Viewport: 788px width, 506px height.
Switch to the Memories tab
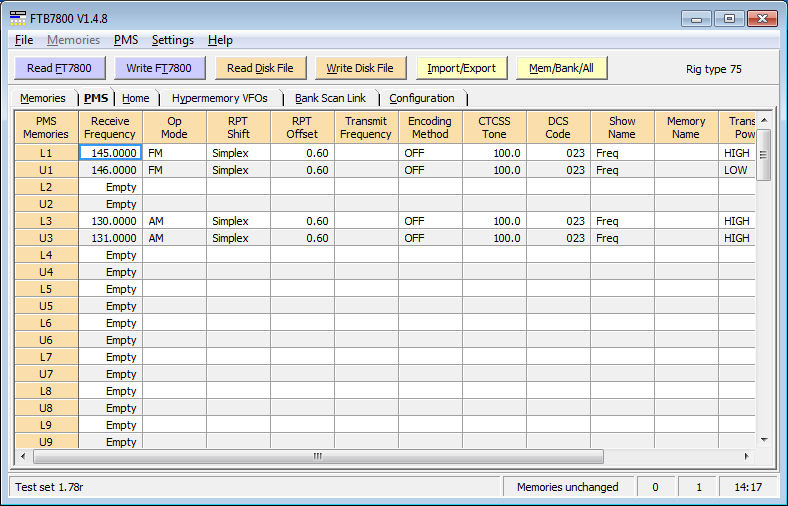43,98
